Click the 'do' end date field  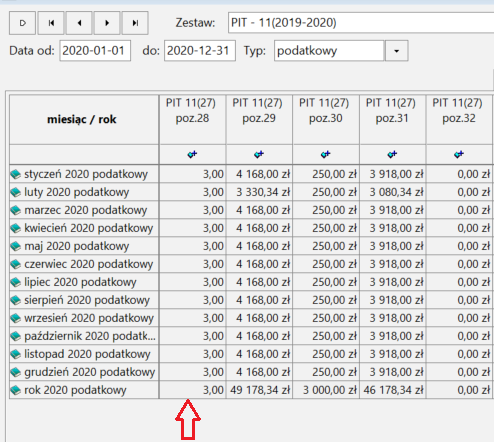tap(200, 51)
